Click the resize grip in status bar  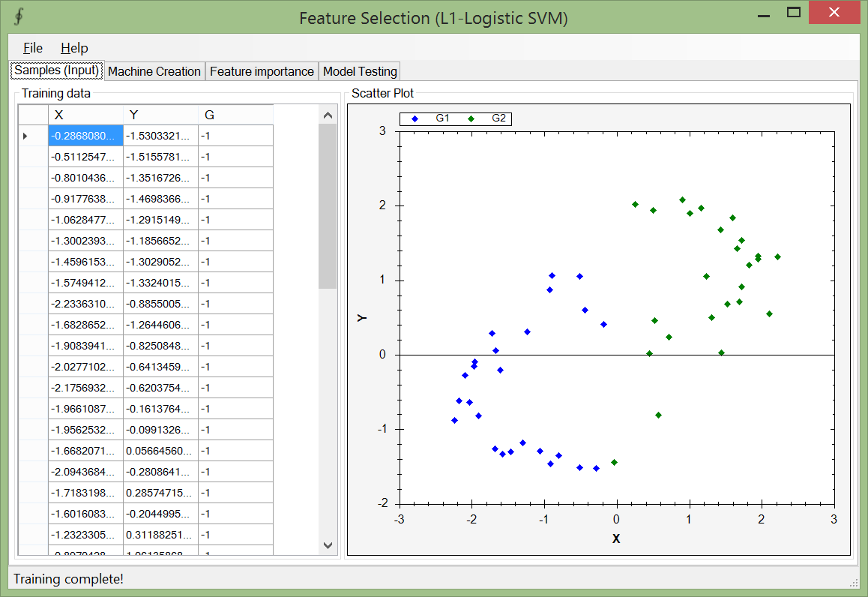853,582
